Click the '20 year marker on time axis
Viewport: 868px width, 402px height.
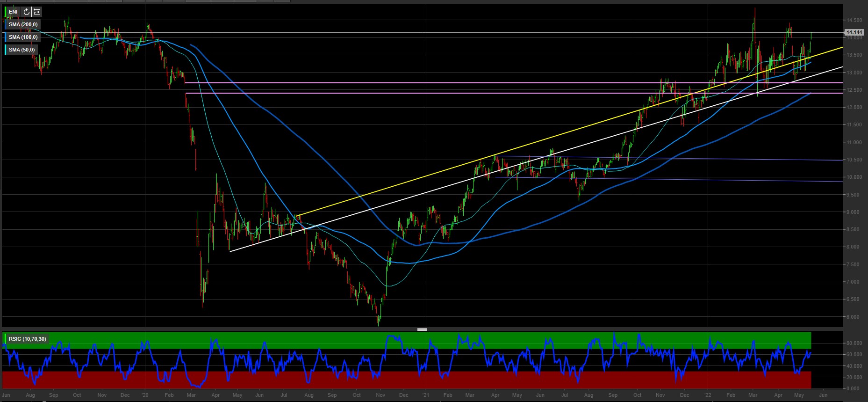click(144, 395)
